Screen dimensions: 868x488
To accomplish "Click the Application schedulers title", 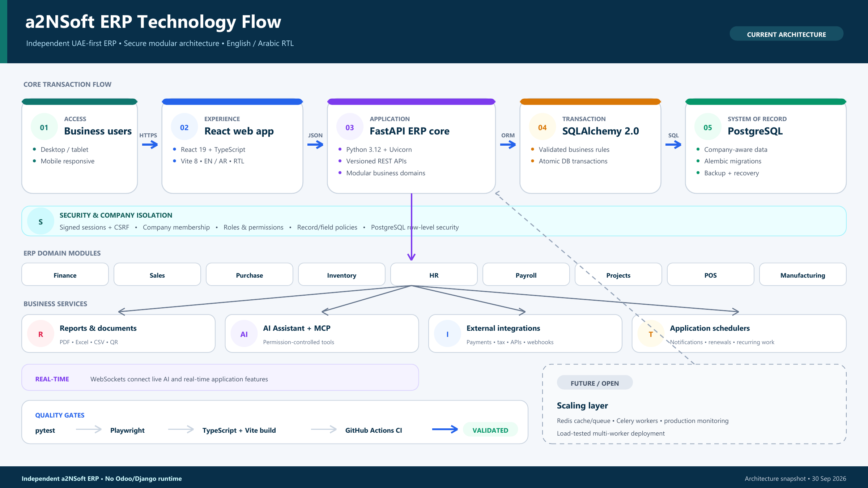I will pos(710,328).
